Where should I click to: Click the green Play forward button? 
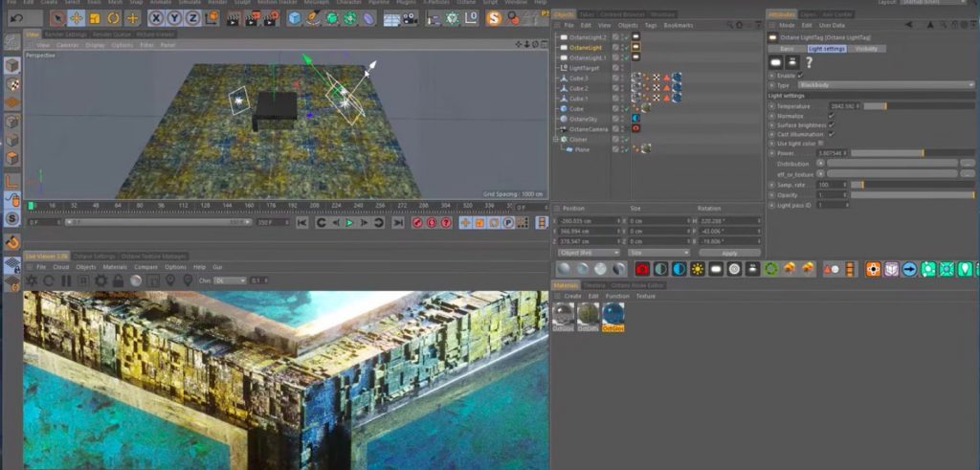click(349, 222)
